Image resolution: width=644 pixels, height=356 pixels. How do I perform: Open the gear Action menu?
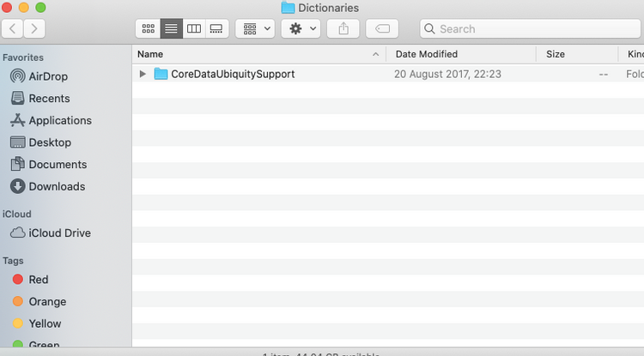(301, 28)
